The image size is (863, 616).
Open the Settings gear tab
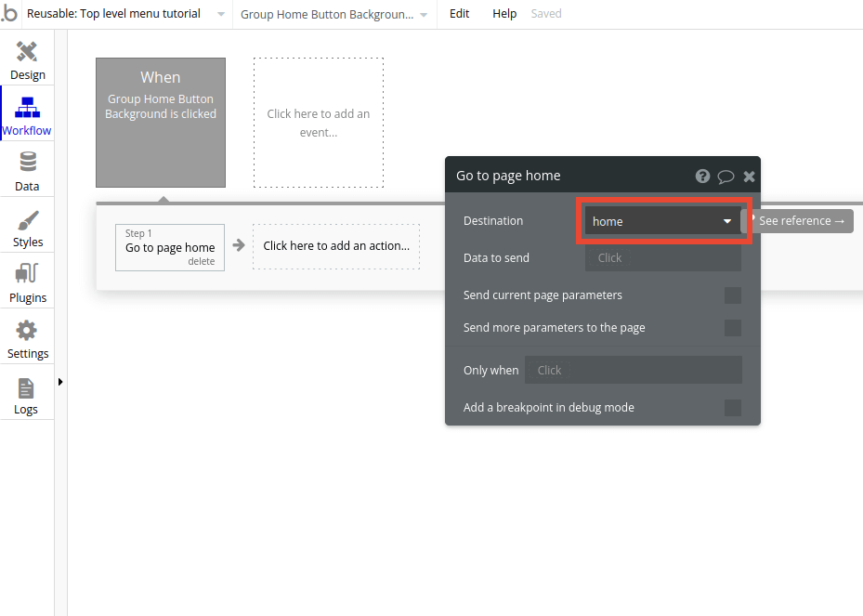27,339
